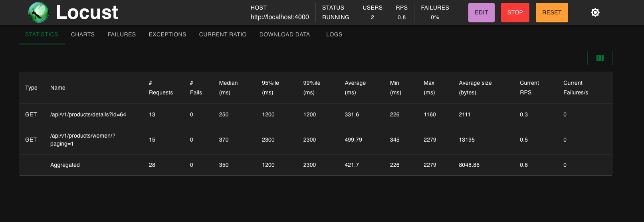Screen dimensions: 644x222
Task: Open the Exceptions tab
Action: 167,34
